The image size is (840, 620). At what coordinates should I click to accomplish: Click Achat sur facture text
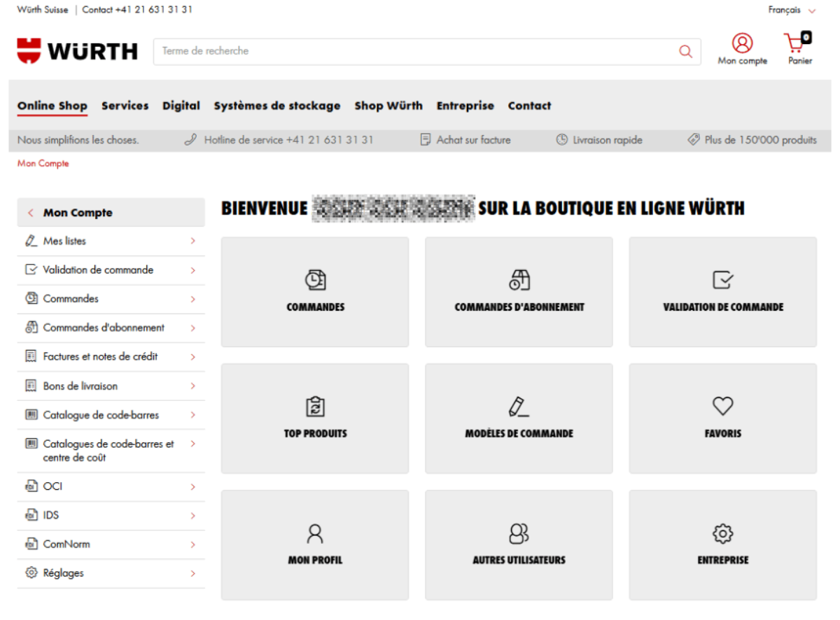[474, 140]
